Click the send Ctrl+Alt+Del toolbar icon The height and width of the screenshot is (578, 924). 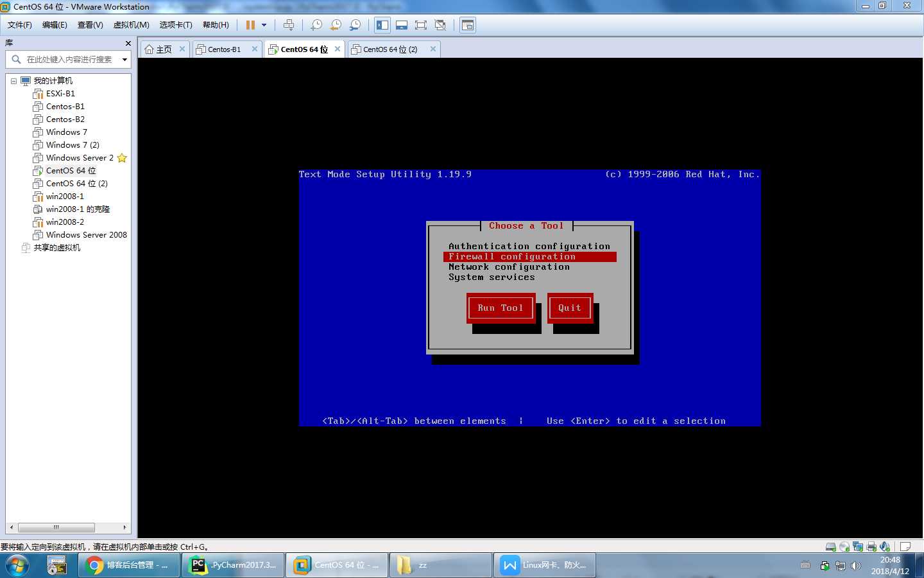tap(289, 25)
